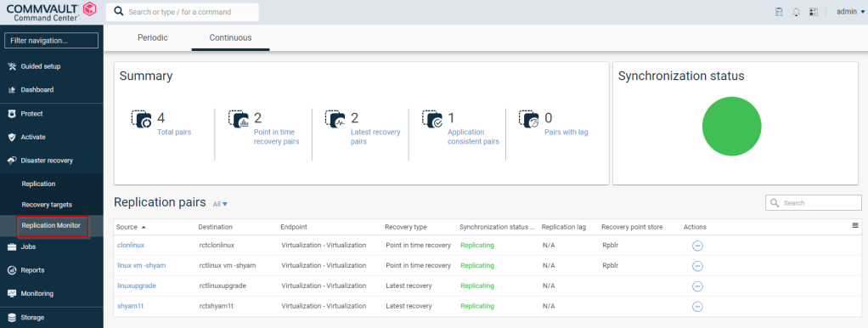The width and height of the screenshot is (868, 328).
Task: Select the Continuous tab
Action: pyautogui.click(x=230, y=37)
